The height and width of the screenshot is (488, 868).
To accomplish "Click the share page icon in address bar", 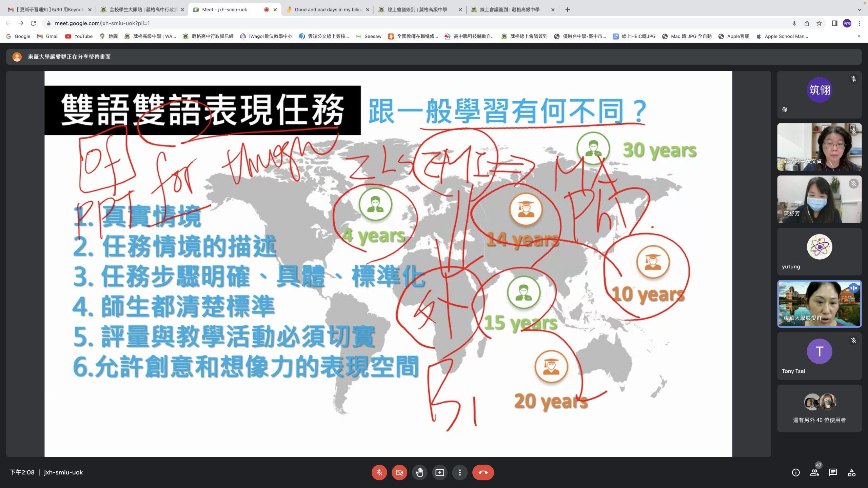I will point(807,23).
